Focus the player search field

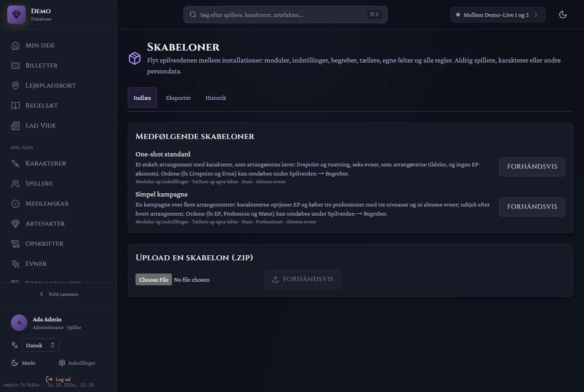[x=286, y=15]
